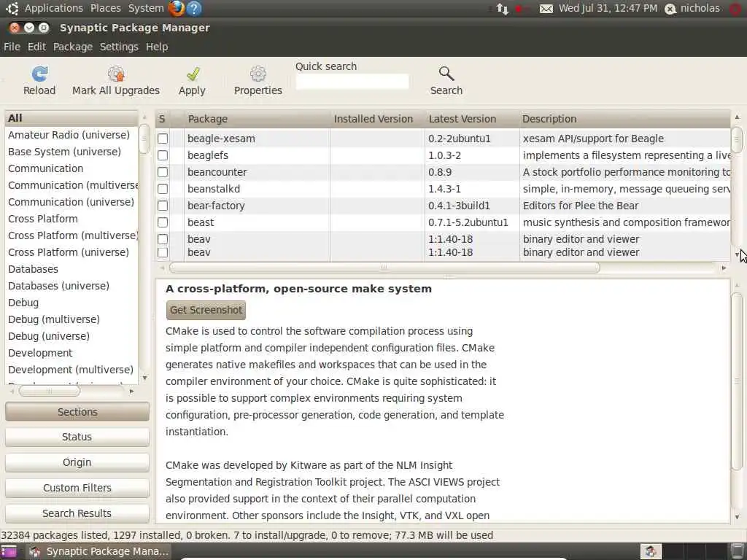Mark the beancounter package checkbox
The width and height of the screenshot is (747, 560).
tap(163, 172)
